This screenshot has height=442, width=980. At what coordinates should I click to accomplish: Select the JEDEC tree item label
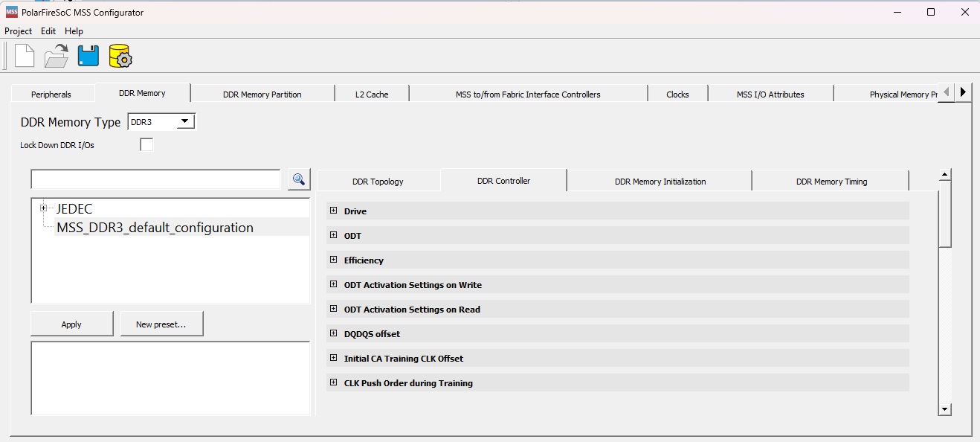tap(74, 209)
